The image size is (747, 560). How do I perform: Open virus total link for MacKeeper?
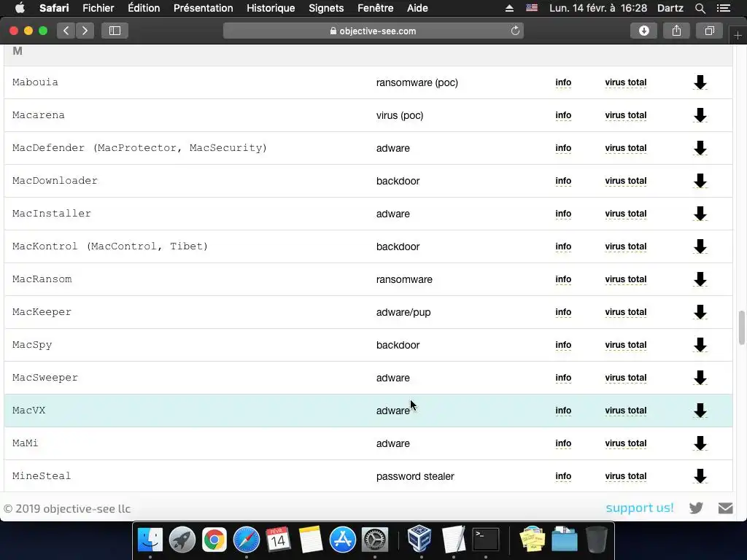pyautogui.click(x=625, y=312)
